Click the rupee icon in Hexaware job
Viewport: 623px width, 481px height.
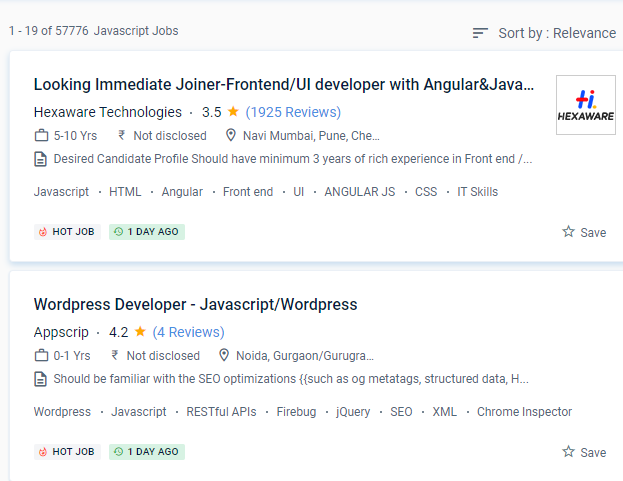click(x=122, y=135)
